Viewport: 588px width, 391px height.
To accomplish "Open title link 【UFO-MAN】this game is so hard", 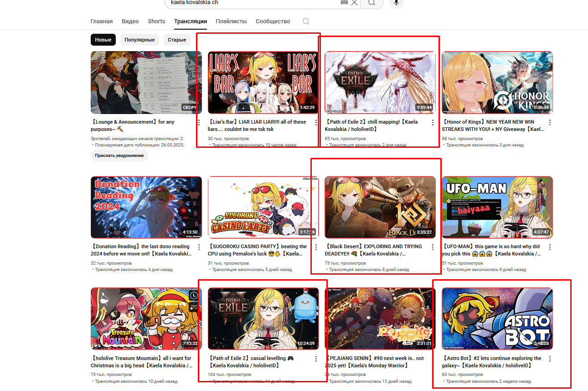I will tap(491, 250).
